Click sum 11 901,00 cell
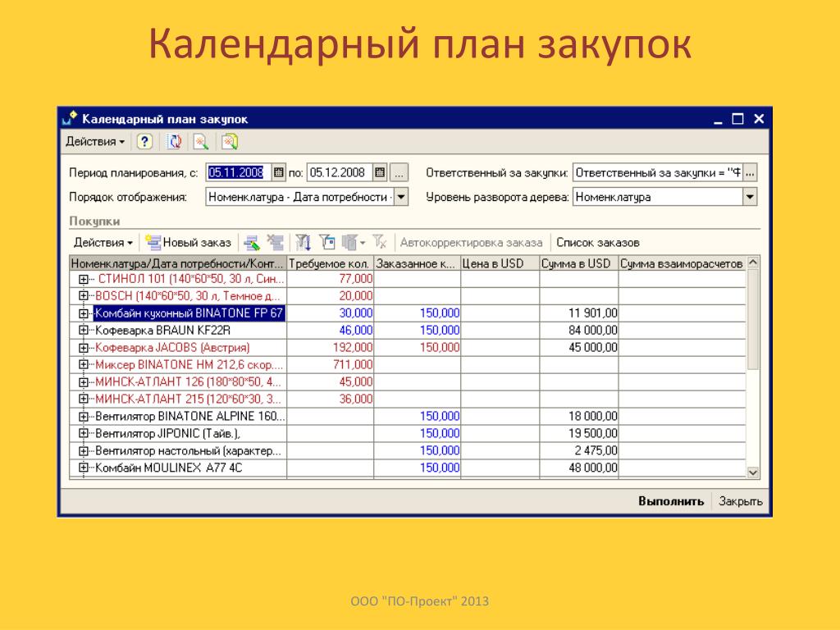This screenshot has width=840, height=630. click(x=578, y=313)
